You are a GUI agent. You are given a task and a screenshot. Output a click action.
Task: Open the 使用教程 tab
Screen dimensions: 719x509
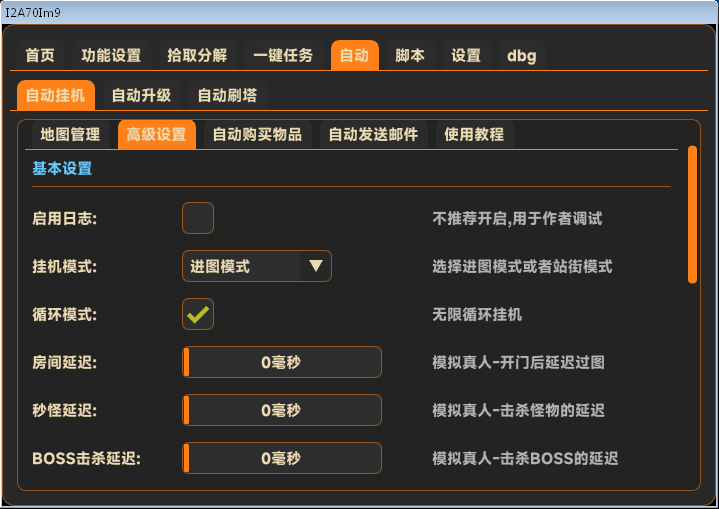(x=474, y=134)
